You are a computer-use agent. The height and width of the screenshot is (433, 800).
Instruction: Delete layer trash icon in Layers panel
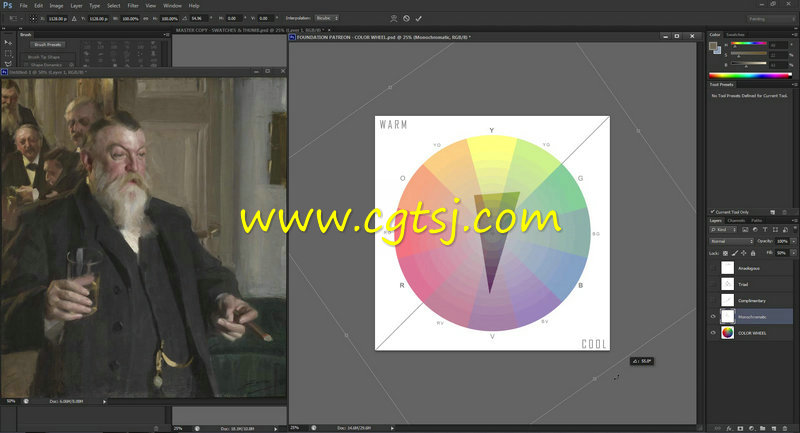coord(786,428)
